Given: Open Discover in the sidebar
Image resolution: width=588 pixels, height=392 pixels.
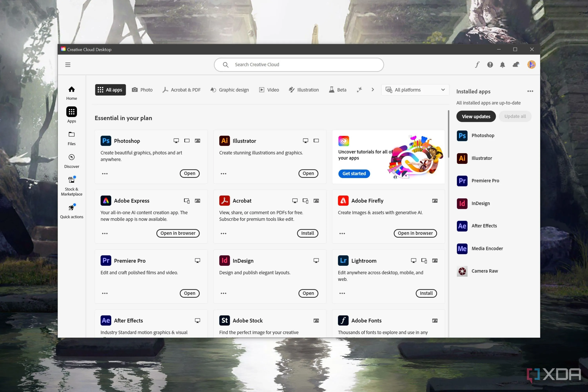Looking at the screenshot, I should coord(72,161).
